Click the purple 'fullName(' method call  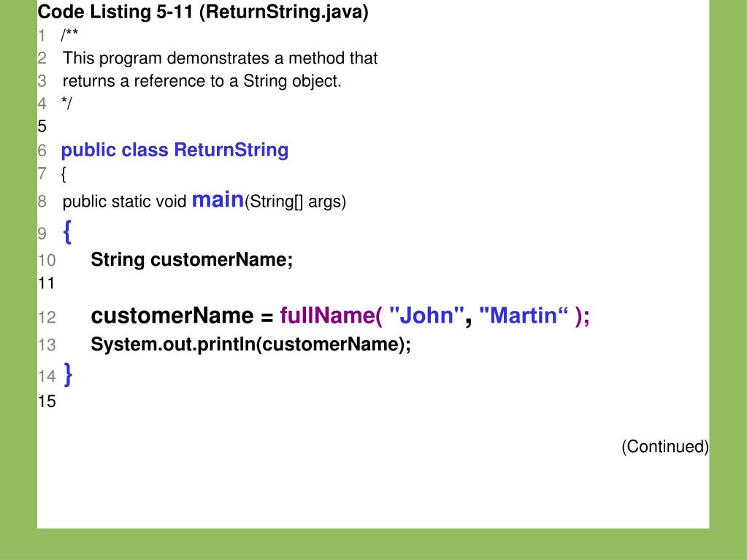coord(331,315)
